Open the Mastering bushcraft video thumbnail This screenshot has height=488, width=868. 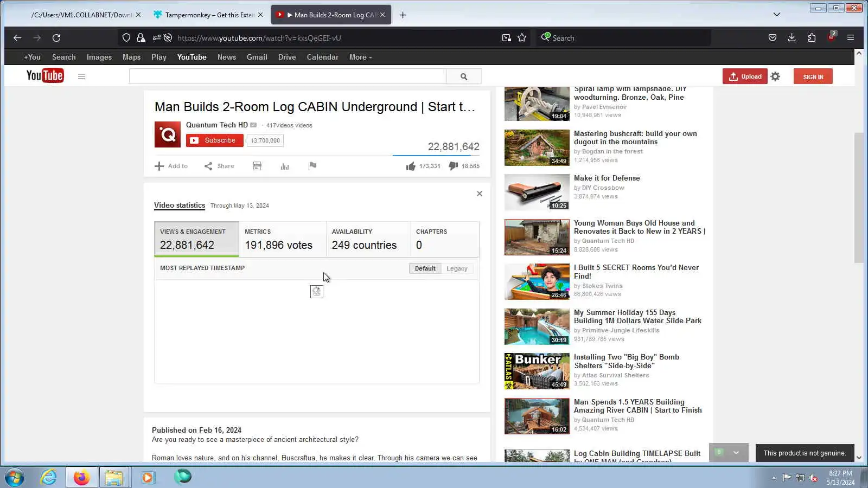coord(537,147)
